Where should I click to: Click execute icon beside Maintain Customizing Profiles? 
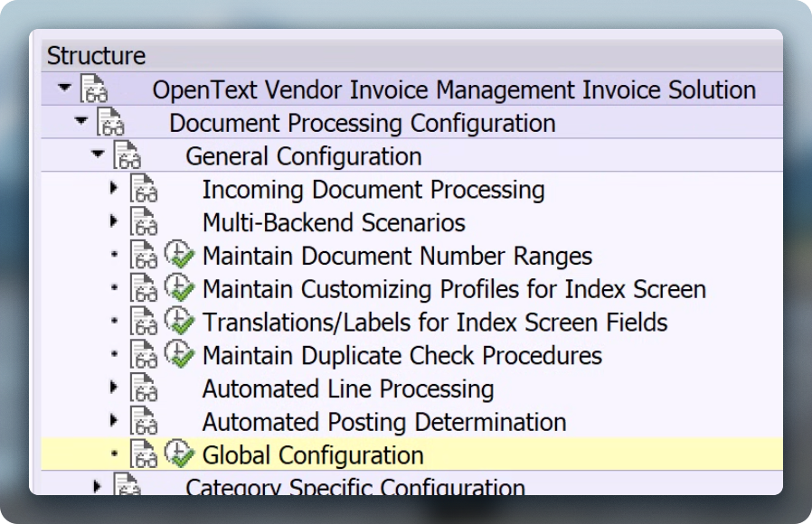pyautogui.click(x=179, y=289)
